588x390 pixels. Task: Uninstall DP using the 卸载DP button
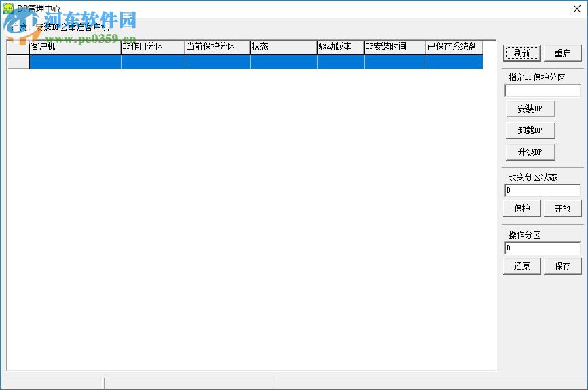(x=530, y=130)
